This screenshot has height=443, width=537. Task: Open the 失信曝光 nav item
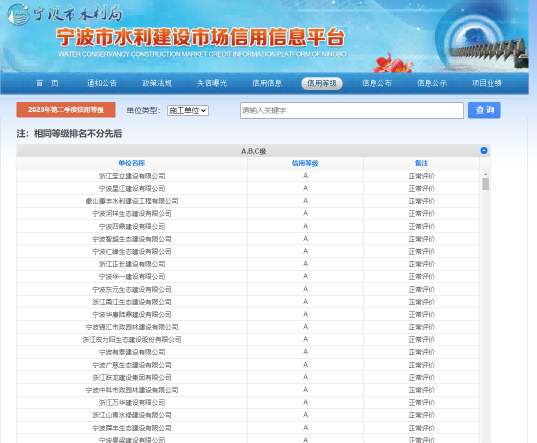click(x=212, y=83)
